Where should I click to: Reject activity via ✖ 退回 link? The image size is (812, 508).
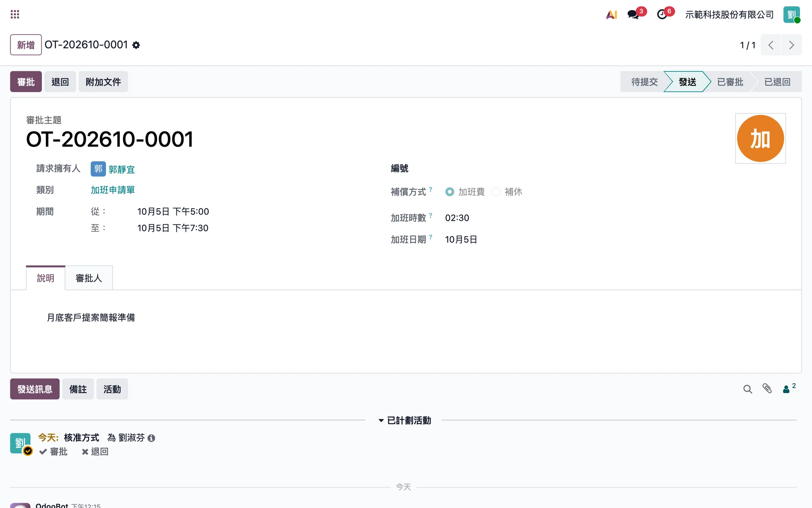click(x=95, y=452)
